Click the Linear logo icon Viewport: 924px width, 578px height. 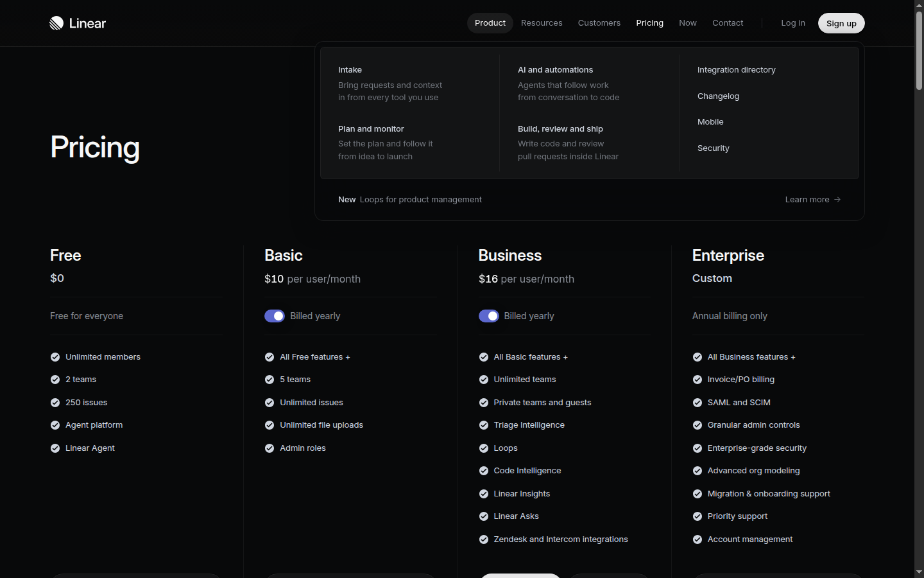point(56,23)
